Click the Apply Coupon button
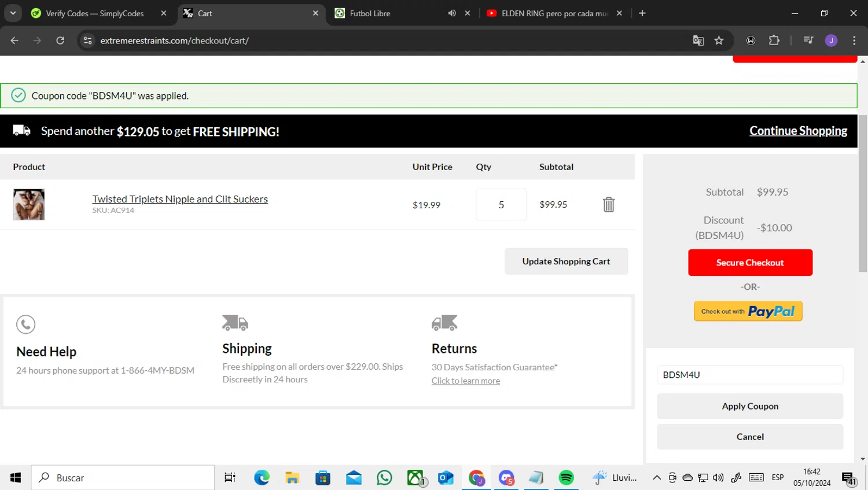The image size is (868, 490). click(750, 406)
